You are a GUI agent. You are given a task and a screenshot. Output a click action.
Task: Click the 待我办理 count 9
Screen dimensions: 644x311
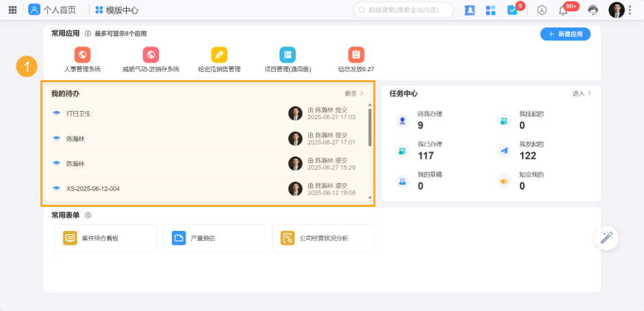420,126
